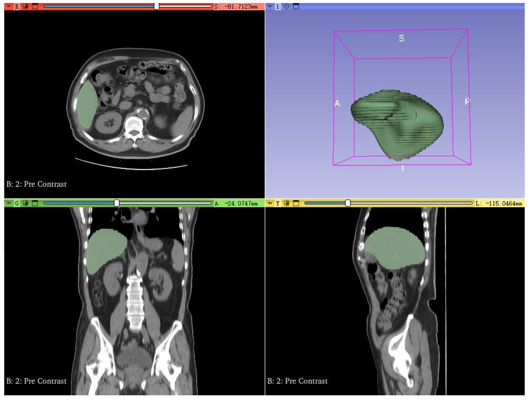Click the fit-to-window icon in the red axial view
The width and height of the screenshot is (532, 400).
(x=25, y=6)
